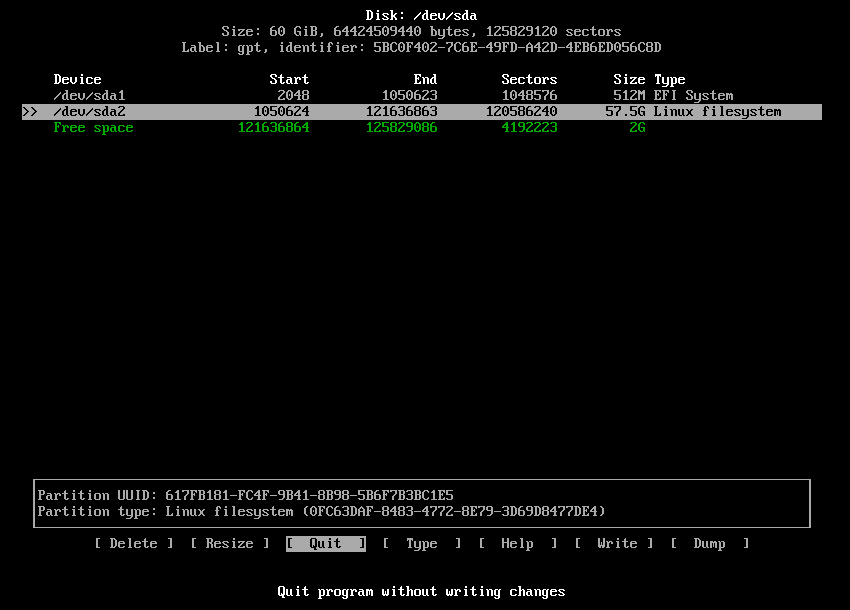Viewport: 850px width, 610px height.
Task: Click the Sectors column header
Action: [529, 79]
